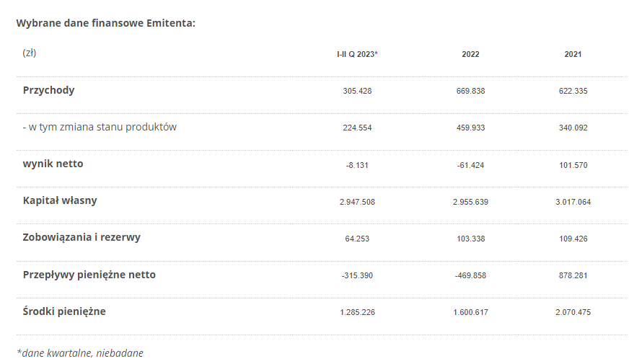Screen dimensions: 629x364
Task: Click the 'Wybrane dane finansowe Emitenta' heading
Action: [105, 23]
